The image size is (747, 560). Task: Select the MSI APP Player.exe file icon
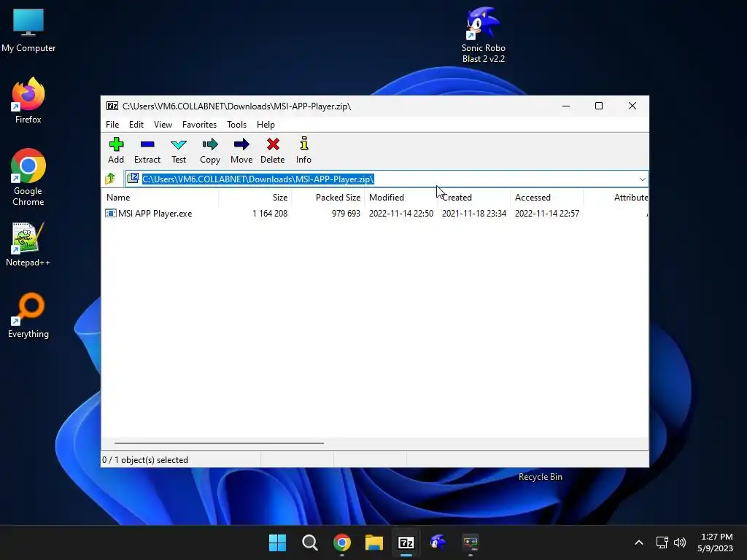click(111, 214)
